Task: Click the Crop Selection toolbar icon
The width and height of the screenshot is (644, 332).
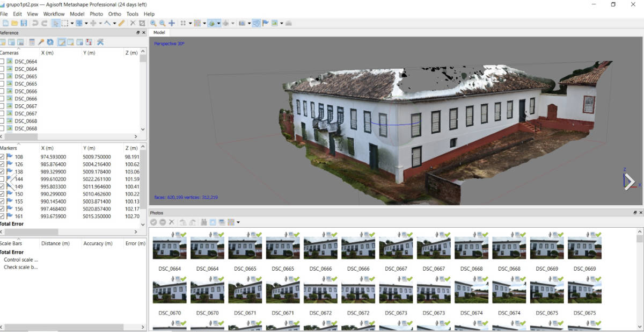Action: click(142, 23)
